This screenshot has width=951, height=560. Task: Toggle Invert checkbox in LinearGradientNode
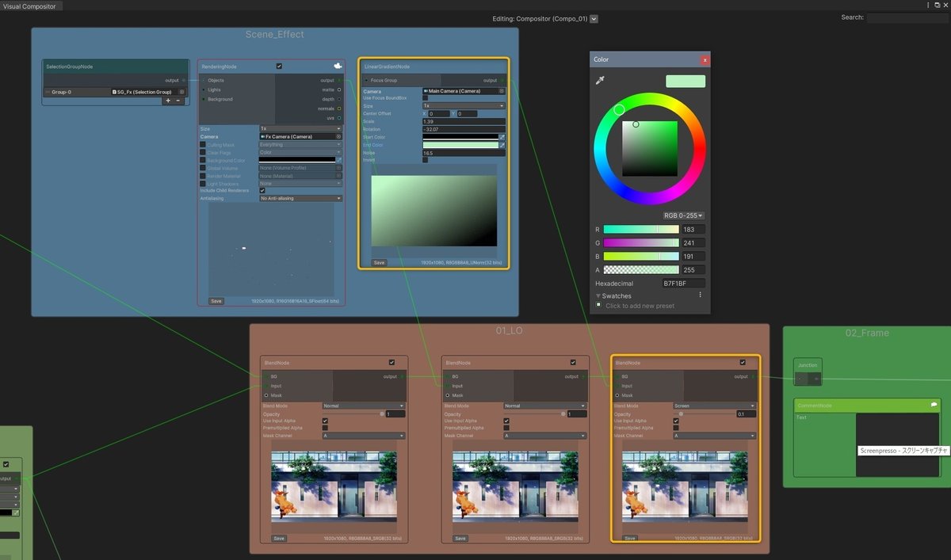[426, 160]
